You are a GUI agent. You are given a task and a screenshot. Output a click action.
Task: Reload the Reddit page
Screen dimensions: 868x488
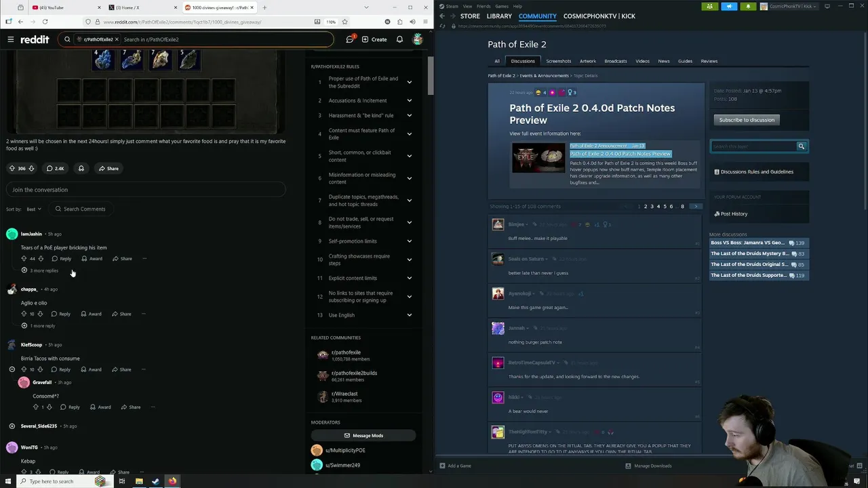(45, 22)
